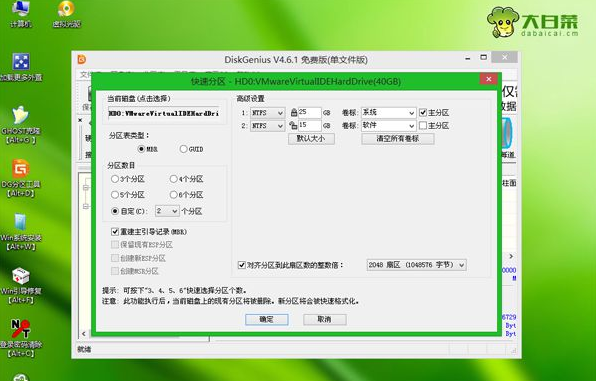Click left scroll arrow in DiskGenius panel

[84, 334]
